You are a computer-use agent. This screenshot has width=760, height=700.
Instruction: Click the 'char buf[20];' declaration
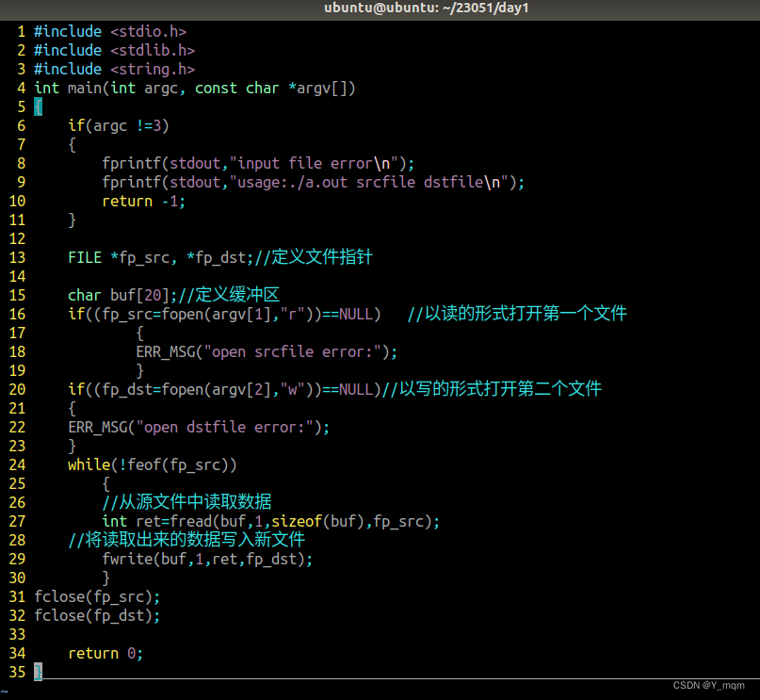122,296
